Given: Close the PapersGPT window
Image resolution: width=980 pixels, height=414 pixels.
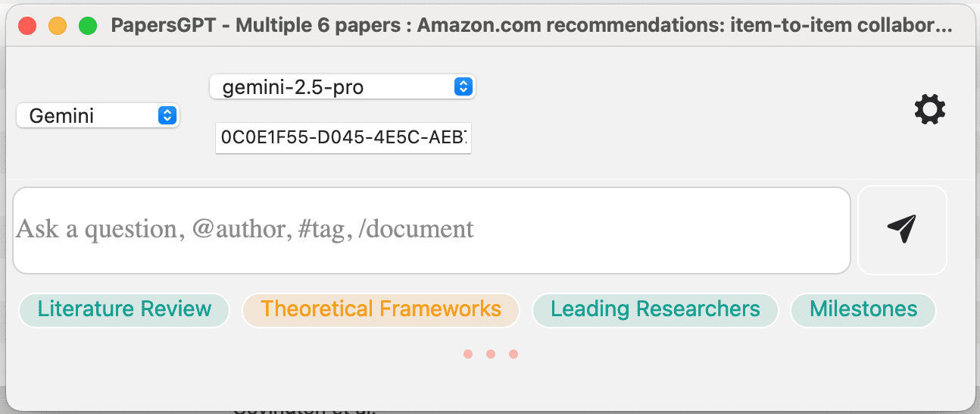Looking at the screenshot, I should click(x=28, y=26).
